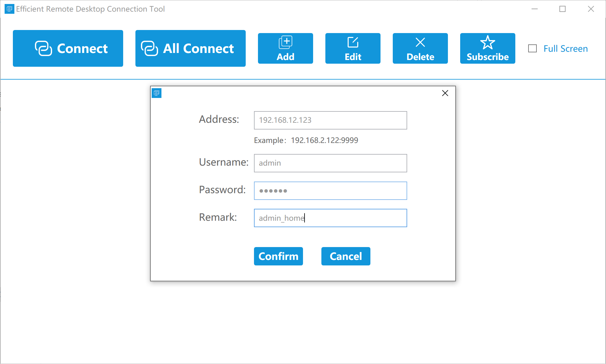Focus the Address input field
The image size is (606, 364).
330,120
